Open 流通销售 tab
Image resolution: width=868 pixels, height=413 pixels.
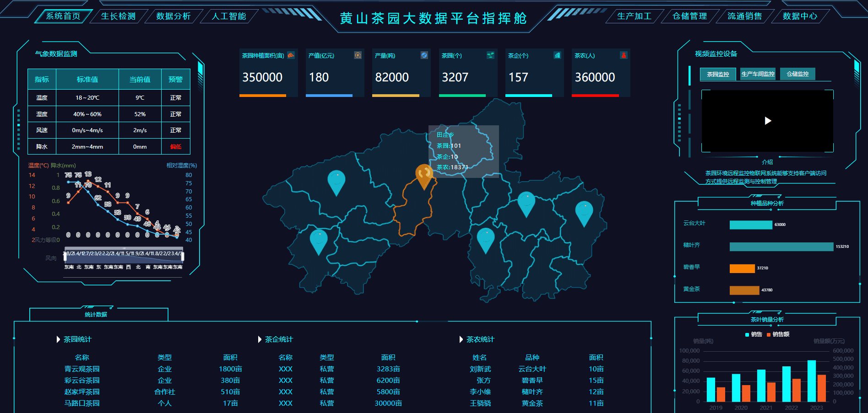click(x=745, y=16)
